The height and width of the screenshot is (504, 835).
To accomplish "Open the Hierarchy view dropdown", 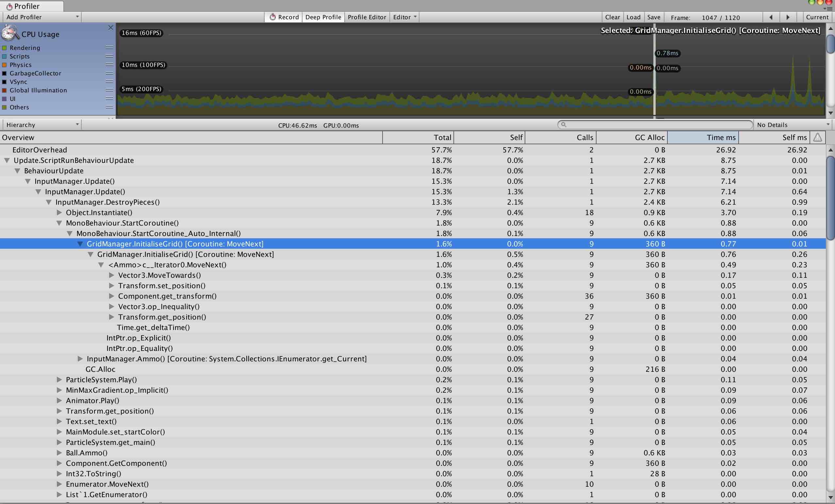I will pos(42,125).
